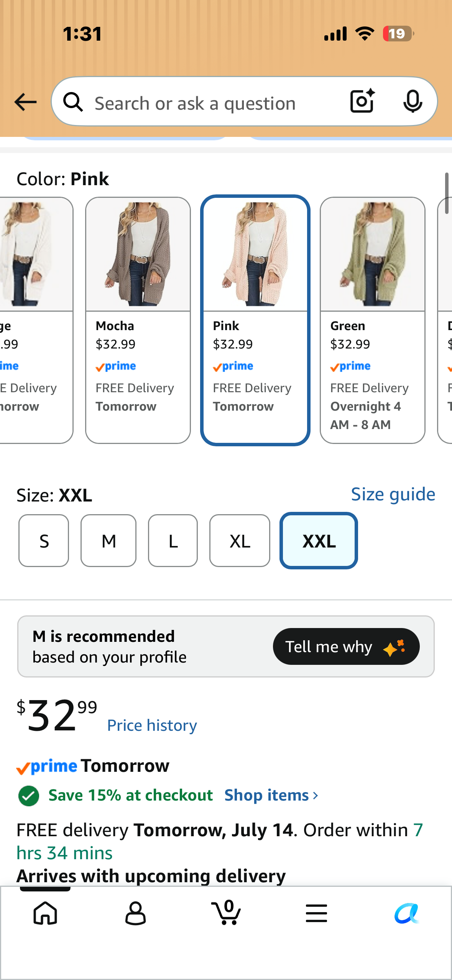Activate the microphone voice search

pos(413,102)
